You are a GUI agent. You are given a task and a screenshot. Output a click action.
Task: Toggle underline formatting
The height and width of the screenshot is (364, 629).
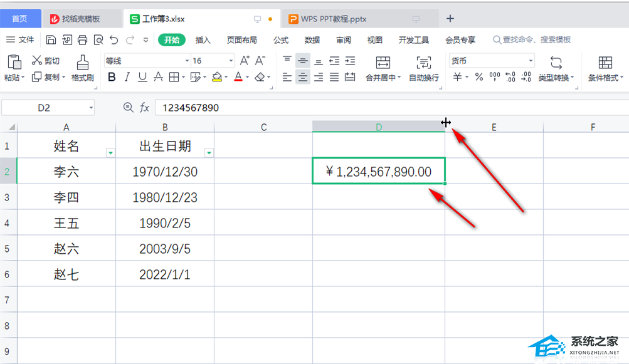pos(142,77)
